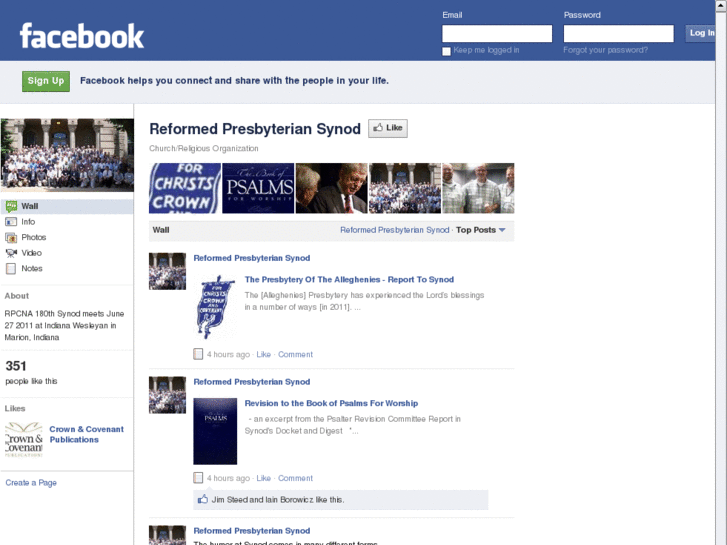The height and width of the screenshot is (545, 727).
Task: Click the green Sign Up button
Action: [x=46, y=81]
